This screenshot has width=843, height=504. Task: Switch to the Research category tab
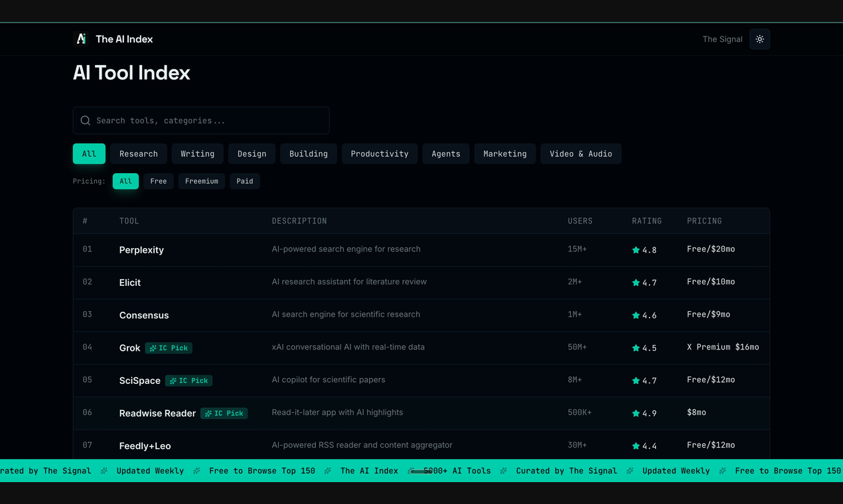[x=138, y=153]
